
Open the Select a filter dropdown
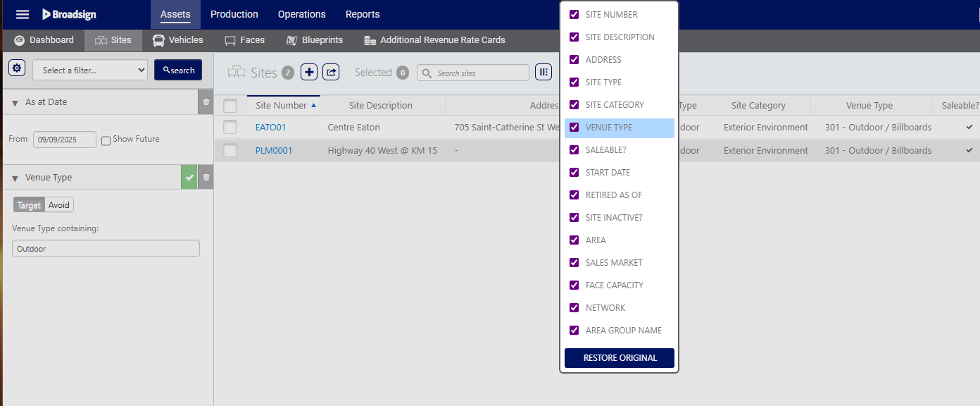[90, 70]
